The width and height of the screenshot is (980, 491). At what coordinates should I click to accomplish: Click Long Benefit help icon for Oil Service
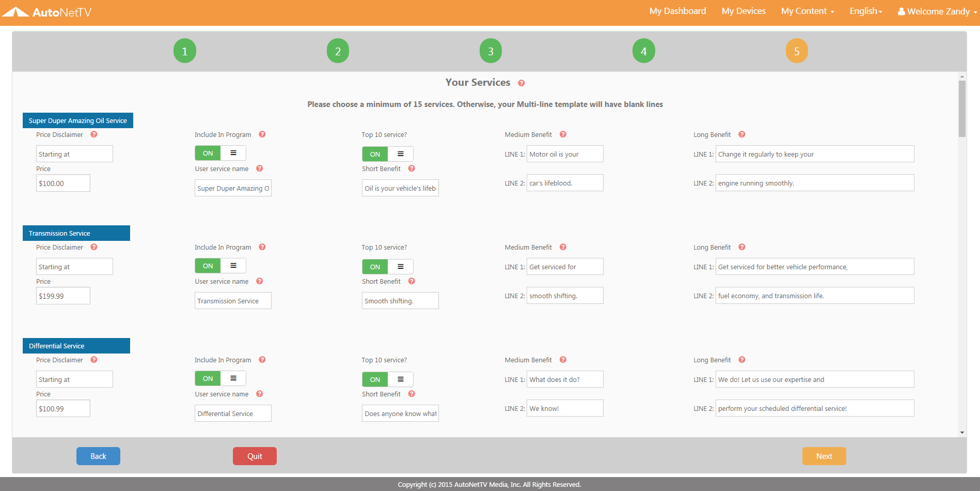click(x=742, y=134)
